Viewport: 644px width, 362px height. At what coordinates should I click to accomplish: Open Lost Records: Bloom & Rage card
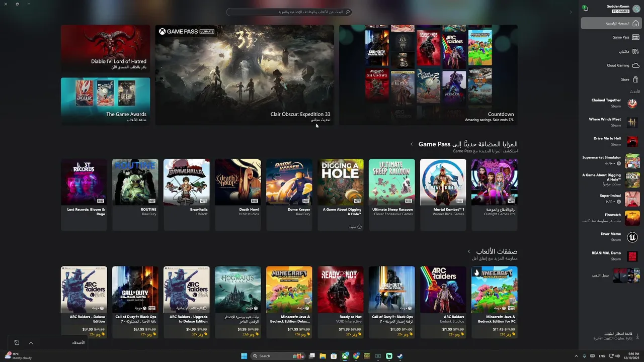tap(84, 195)
